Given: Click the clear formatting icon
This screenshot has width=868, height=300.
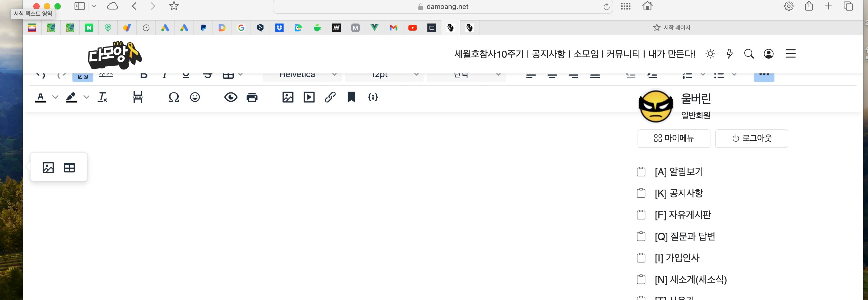Looking at the screenshot, I should (x=103, y=97).
